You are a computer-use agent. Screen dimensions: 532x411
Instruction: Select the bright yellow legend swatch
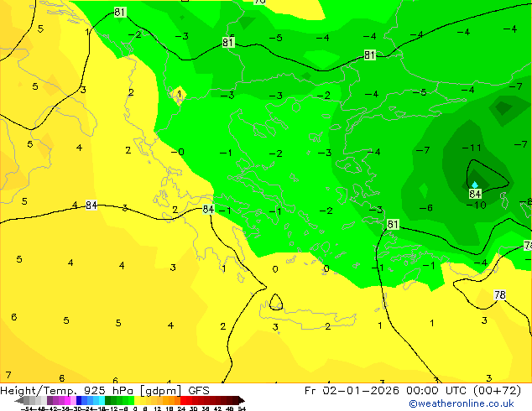tap(137, 400)
